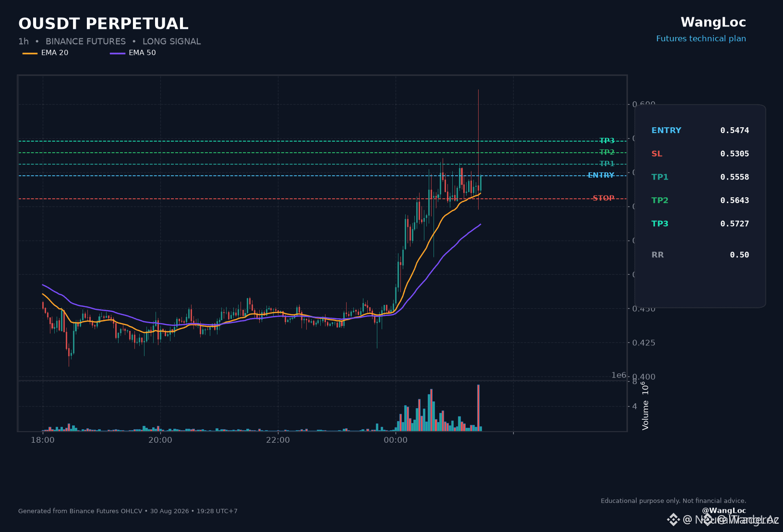The image size is (783, 532).
Task: Select the TP1 label in the plan panel
Action: point(660,177)
